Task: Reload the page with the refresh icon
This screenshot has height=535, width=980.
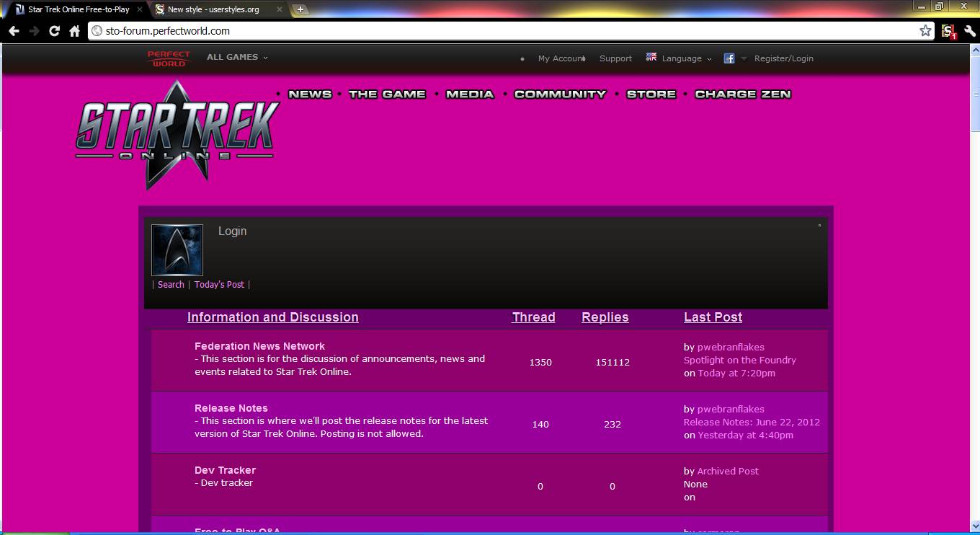Action: (x=54, y=31)
